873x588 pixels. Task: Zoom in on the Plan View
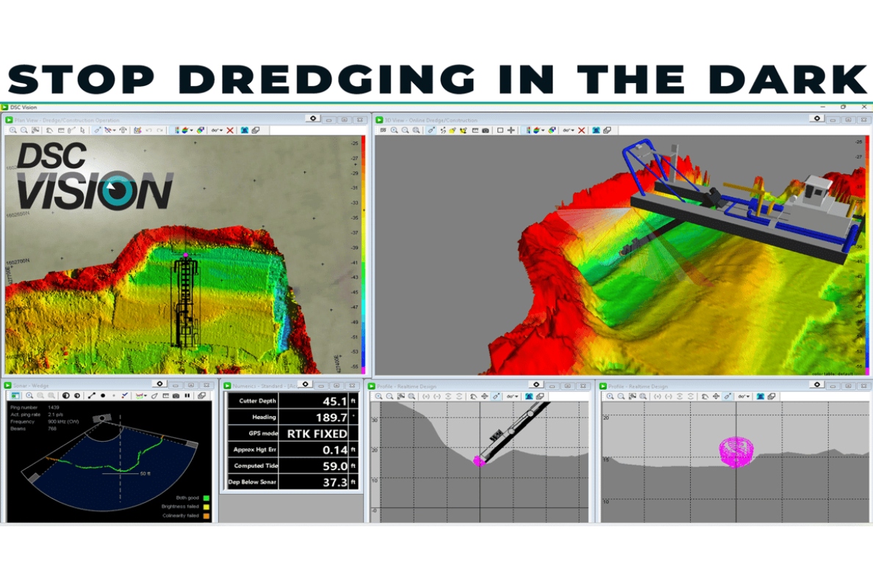pyautogui.click(x=12, y=130)
